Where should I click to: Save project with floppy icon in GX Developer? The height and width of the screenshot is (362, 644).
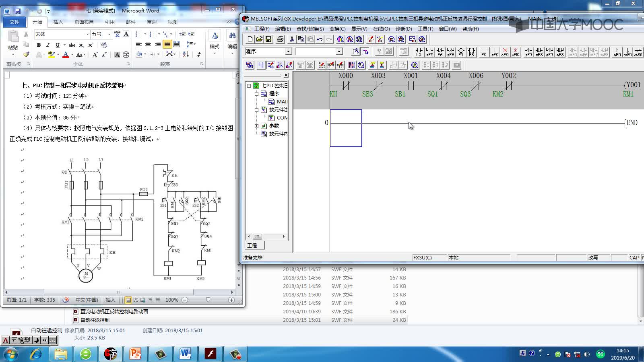pos(268,39)
